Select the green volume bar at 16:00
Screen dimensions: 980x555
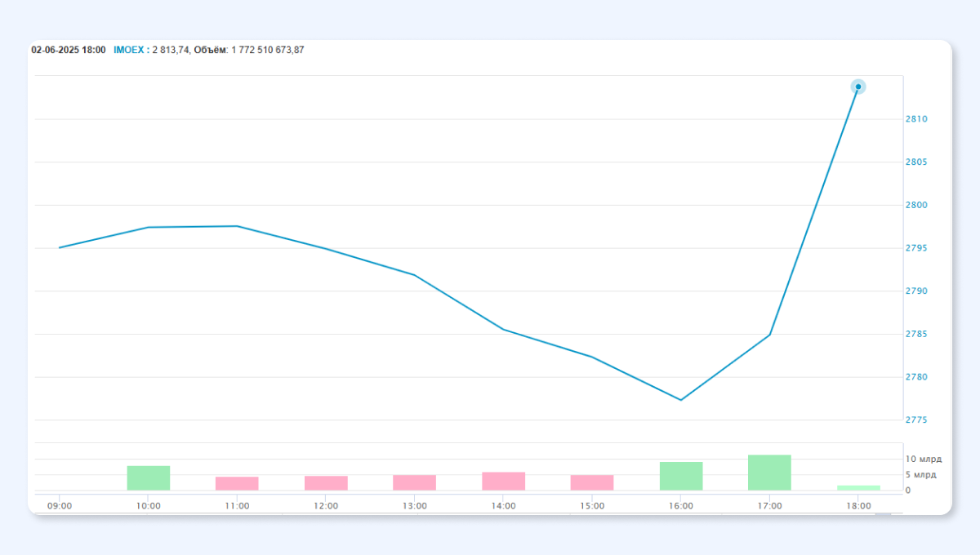[681, 476]
